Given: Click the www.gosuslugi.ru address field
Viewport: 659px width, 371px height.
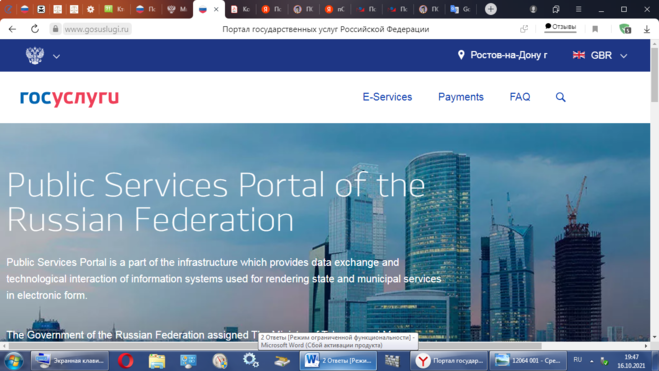Looking at the screenshot, I should (x=97, y=29).
